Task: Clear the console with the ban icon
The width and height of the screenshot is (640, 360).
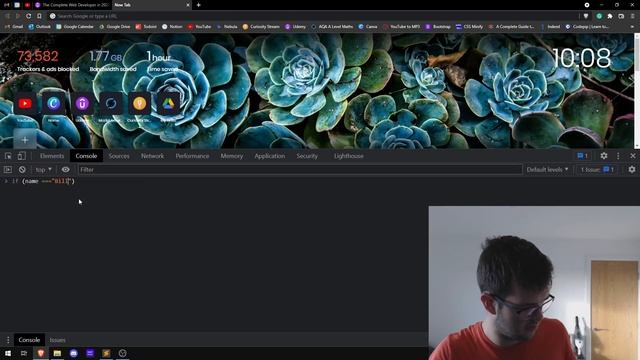Action: click(x=22, y=169)
